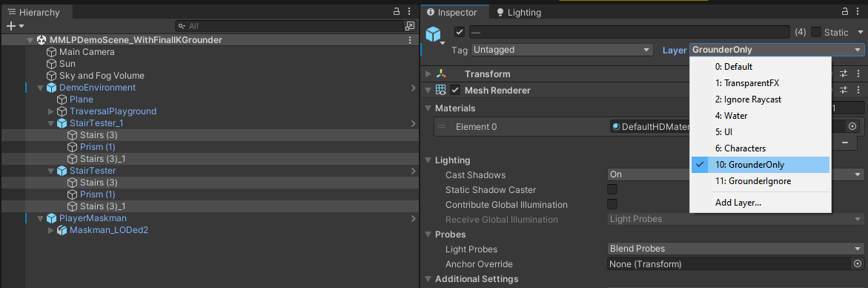This screenshot has width=868, height=288.
Task: Click the Sun object icon
Action: [51, 64]
